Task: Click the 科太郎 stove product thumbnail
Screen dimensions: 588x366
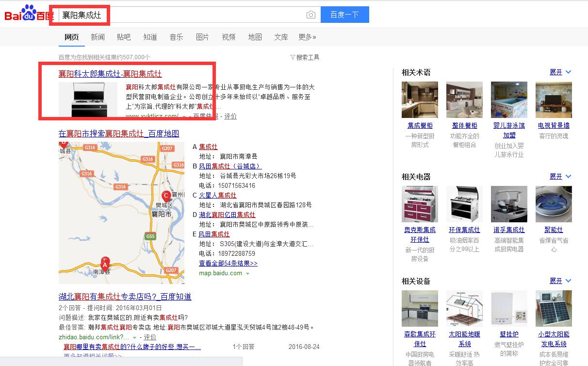Action: pos(88,100)
